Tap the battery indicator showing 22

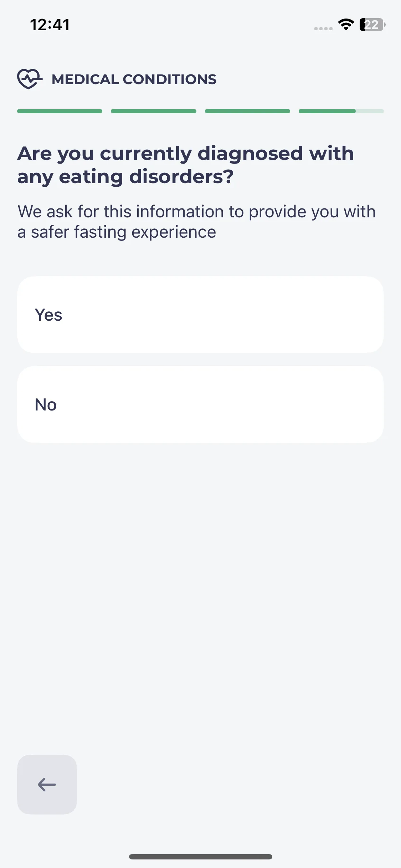(x=372, y=25)
